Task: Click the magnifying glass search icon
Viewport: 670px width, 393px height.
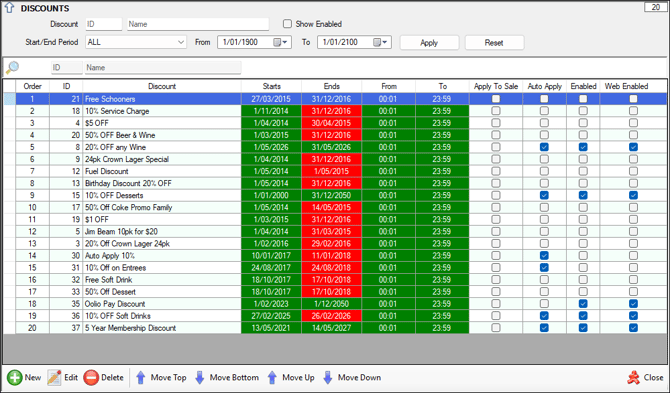Action: 12,67
